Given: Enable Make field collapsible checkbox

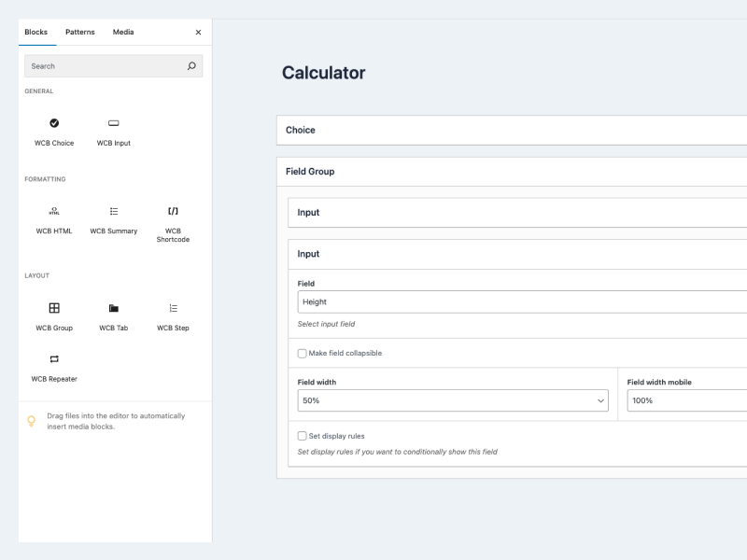Looking at the screenshot, I should tap(302, 353).
